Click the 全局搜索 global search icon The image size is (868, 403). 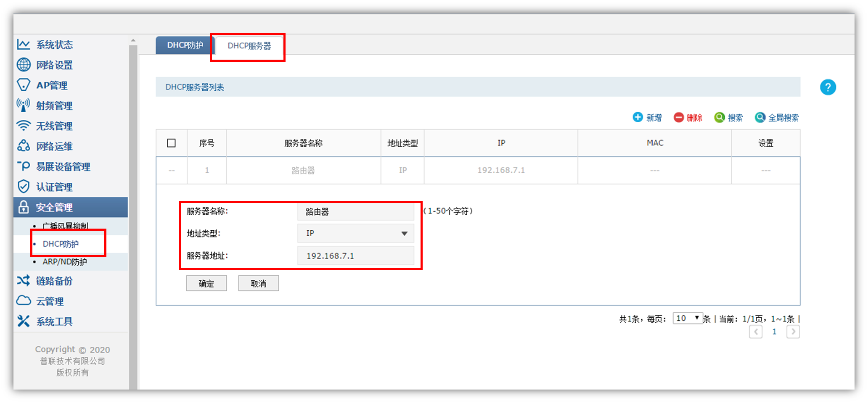click(x=759, y=118)
